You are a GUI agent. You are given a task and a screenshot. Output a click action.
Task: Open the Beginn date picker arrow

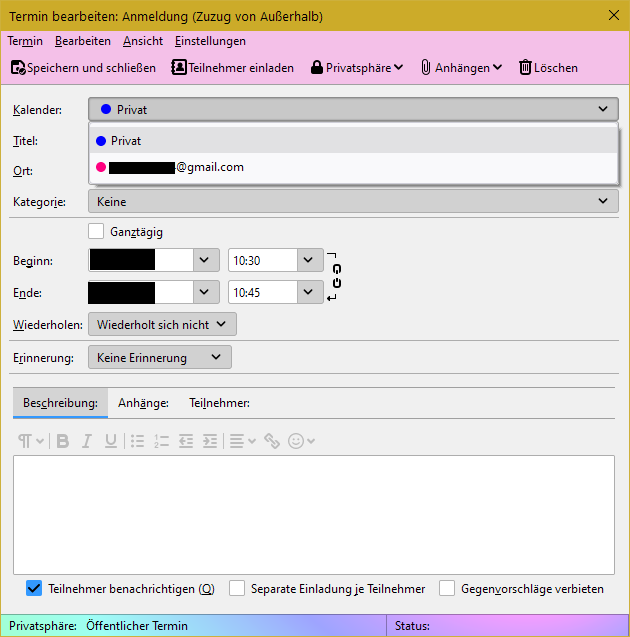point(206,260)
